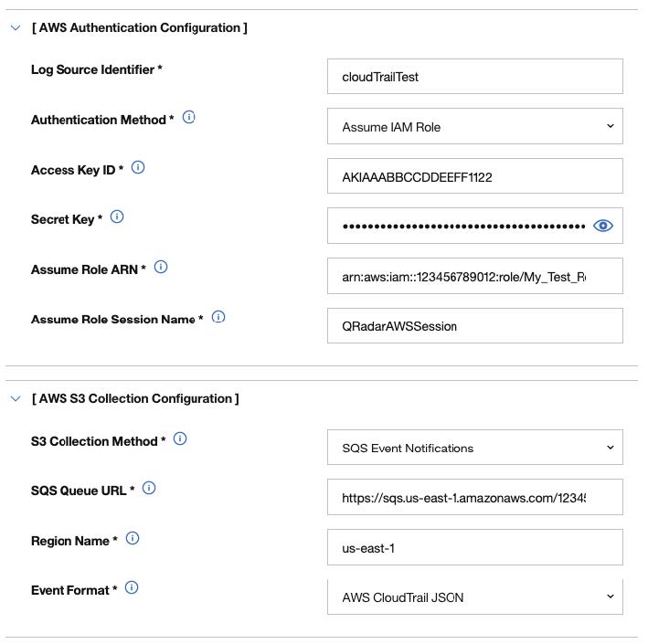Open the Authentication Method dropdown
This screenshot has height=644, width=648.
pos(475,127)
